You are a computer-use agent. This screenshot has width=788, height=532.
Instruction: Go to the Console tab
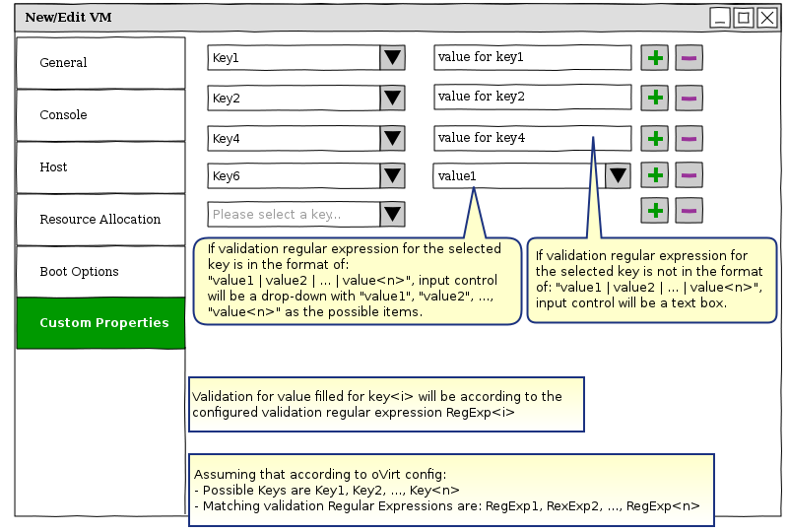100,115
